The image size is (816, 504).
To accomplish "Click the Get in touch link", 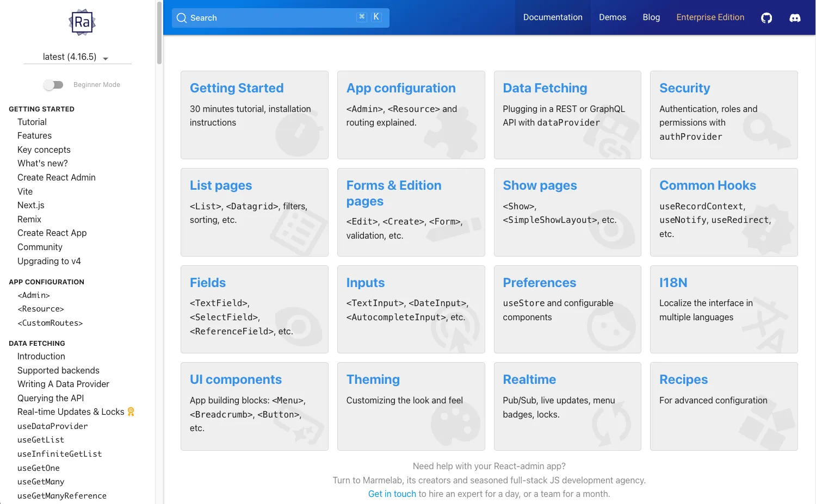I will 392,494.
